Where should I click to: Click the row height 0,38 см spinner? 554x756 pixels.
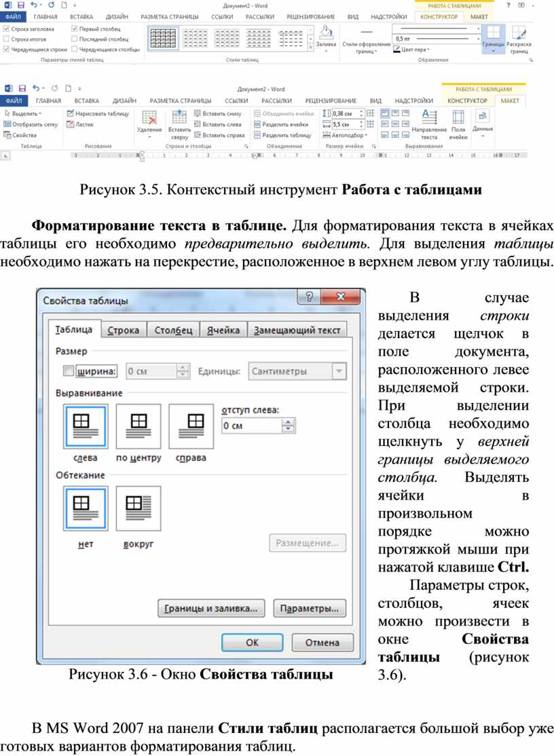(362, 114)
